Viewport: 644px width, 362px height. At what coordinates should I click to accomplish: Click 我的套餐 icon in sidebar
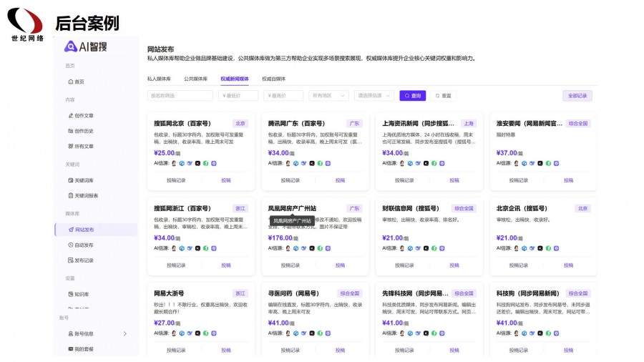[70, 349]
